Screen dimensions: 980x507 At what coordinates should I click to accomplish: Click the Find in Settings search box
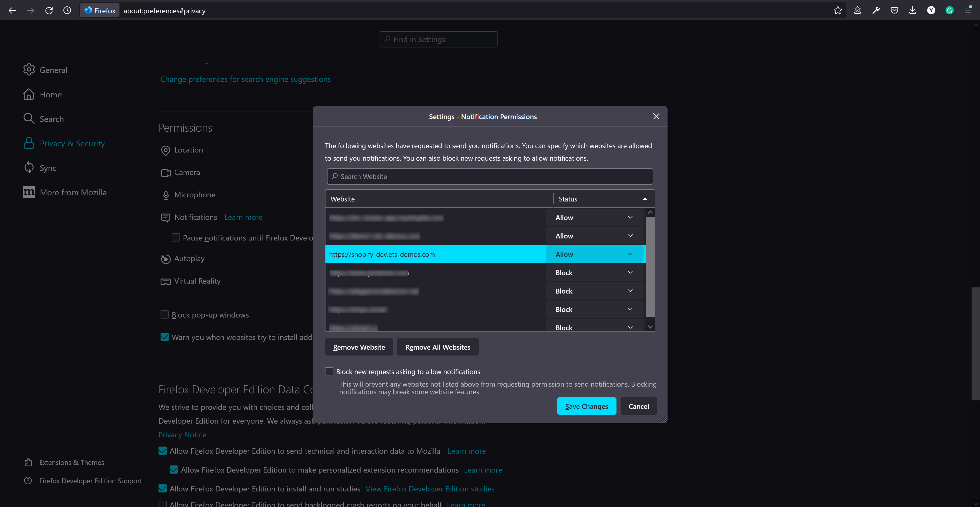tap(438, 39)
